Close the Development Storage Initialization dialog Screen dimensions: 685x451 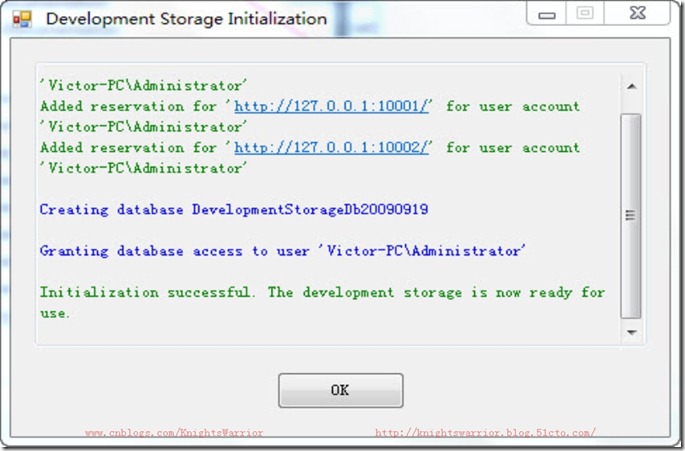tap(639, 14)
